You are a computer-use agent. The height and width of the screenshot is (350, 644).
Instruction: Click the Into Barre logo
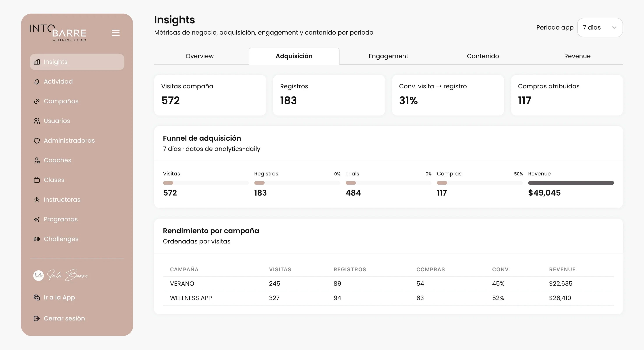58,33
